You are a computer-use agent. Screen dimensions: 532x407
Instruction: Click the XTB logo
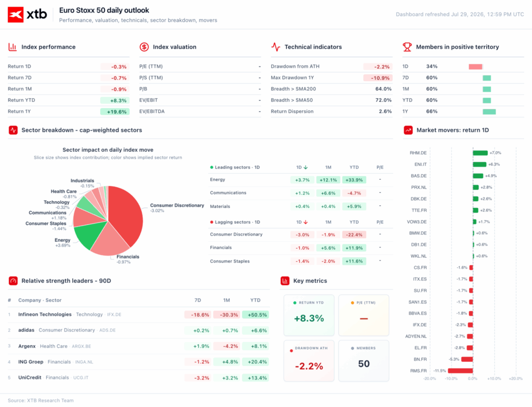pyautogui.click(x=28, y=15)
